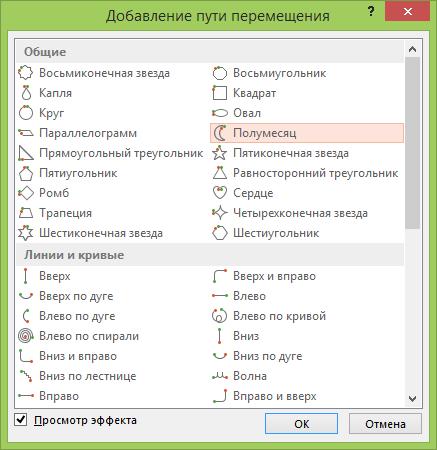Choose the Прямоугольный треугольник icon
This screenshot has width=437, height=450.
point(26,153)
